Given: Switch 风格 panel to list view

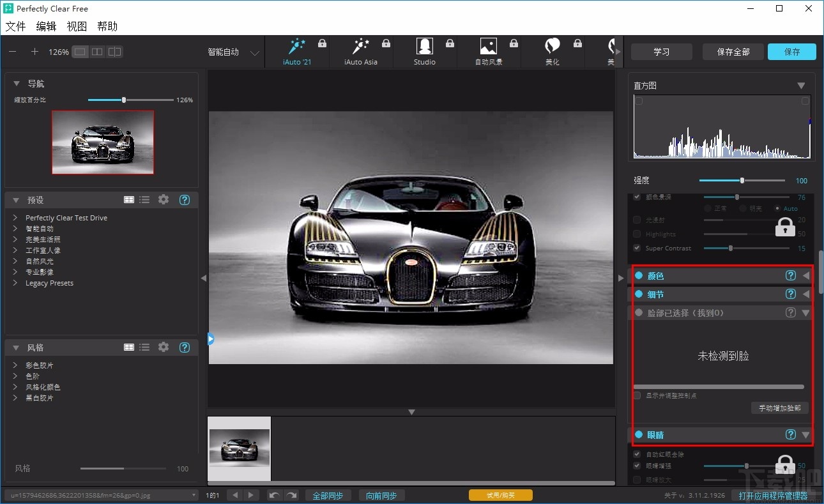Looking at the screenshot, I should (145, 347).
